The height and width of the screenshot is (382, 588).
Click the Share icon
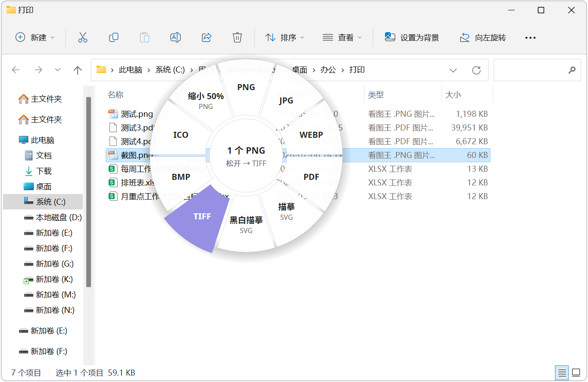(206, 37)
